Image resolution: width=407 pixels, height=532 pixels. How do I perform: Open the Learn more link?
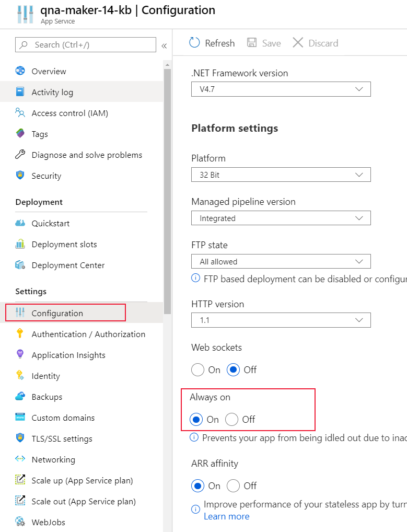(226, 516)
